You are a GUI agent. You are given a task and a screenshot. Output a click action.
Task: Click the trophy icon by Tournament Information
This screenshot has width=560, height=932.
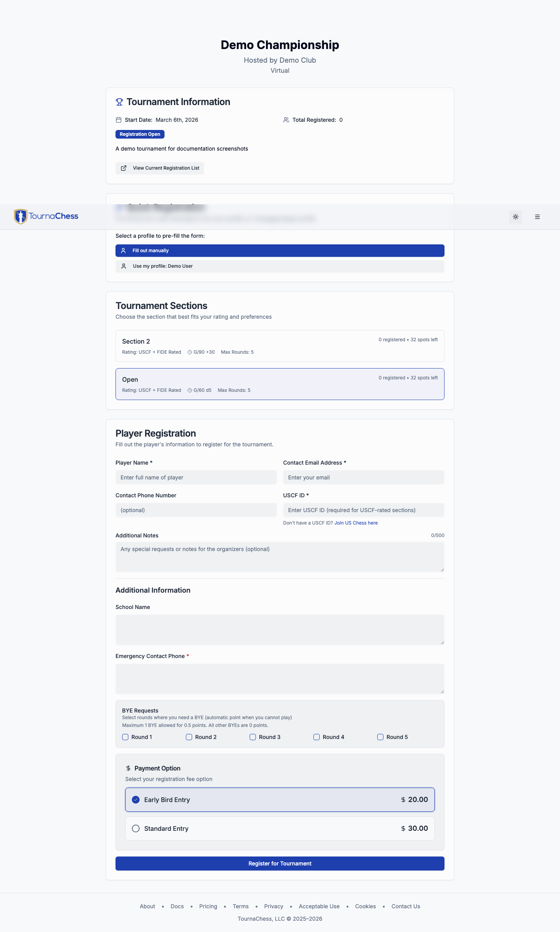119,102
